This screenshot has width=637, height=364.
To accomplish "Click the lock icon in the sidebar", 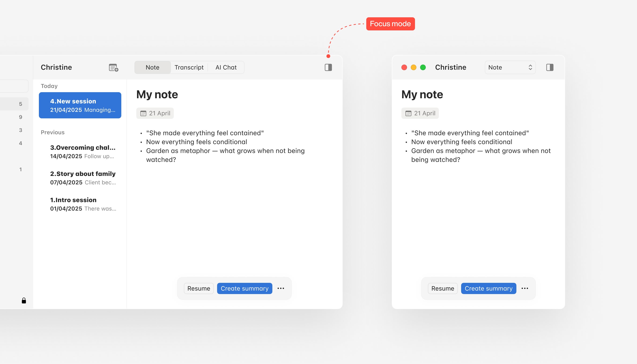I will click(x=24, y=301).
